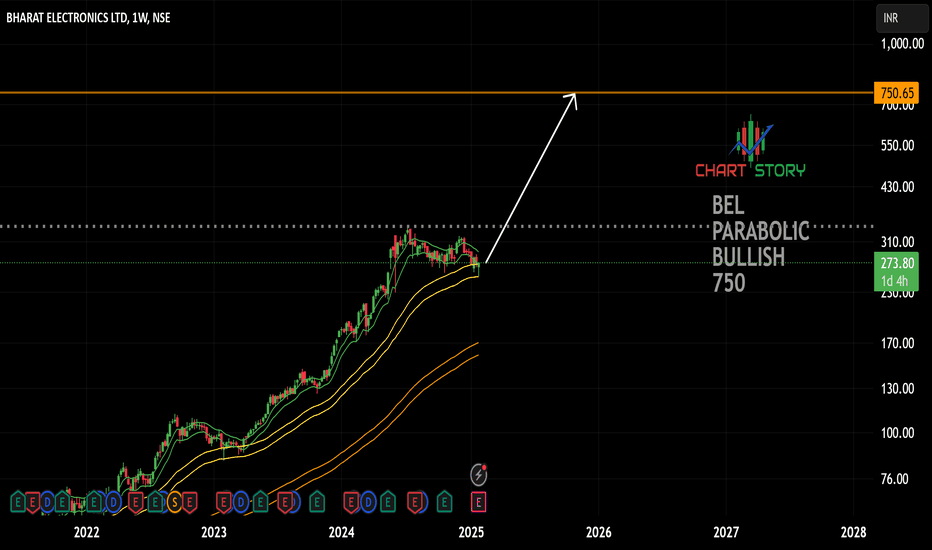Click the 2023 time axis label
Screen dimensions: 932x550
coord(213,532)
